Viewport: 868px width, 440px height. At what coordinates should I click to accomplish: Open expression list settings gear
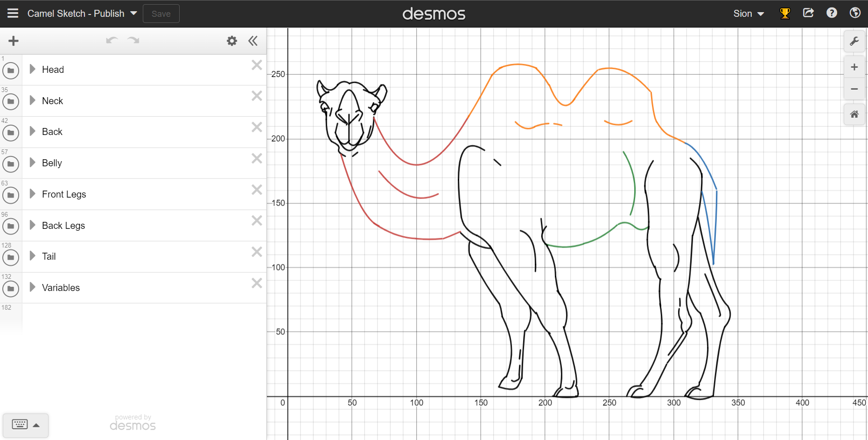232,41
